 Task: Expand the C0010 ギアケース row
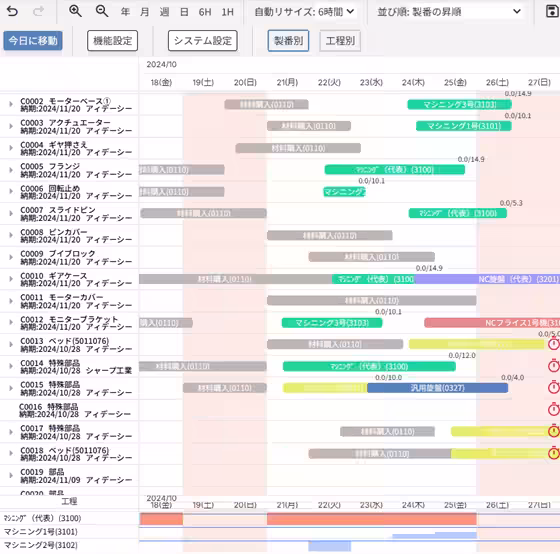coord(11,279)
